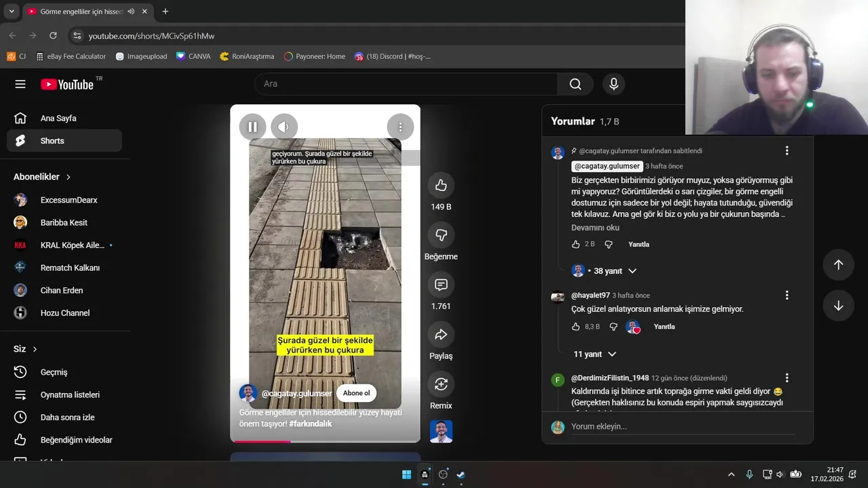
Task: Open Oynatma listeleri in the sidebar
Action: [64, 394]
